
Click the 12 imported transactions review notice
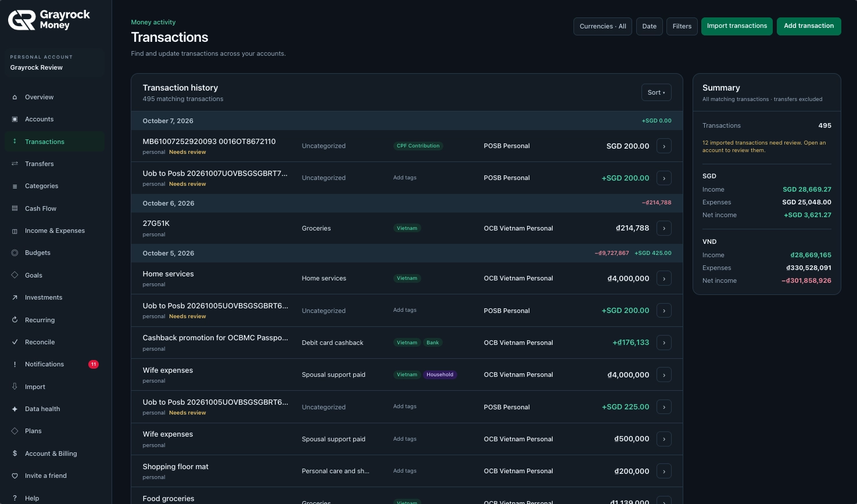764,146
